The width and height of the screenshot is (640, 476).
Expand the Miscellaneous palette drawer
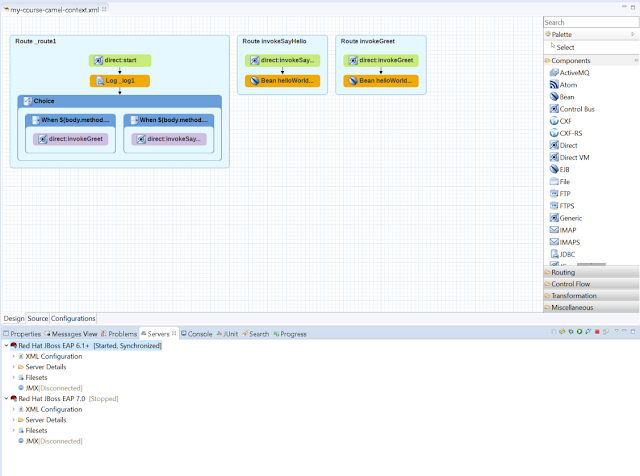591,307
